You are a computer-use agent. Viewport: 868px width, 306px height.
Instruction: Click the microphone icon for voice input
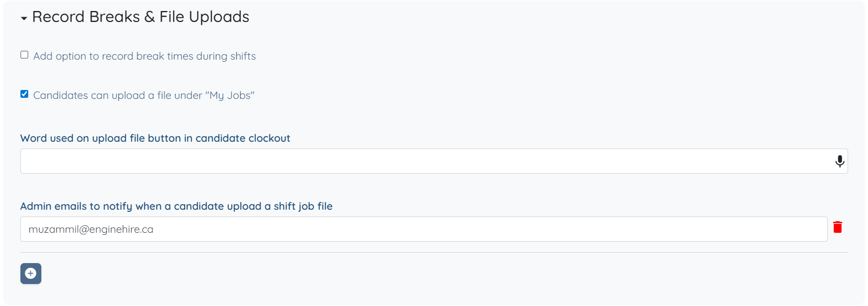pyautogui.click(x=839, y=161)
